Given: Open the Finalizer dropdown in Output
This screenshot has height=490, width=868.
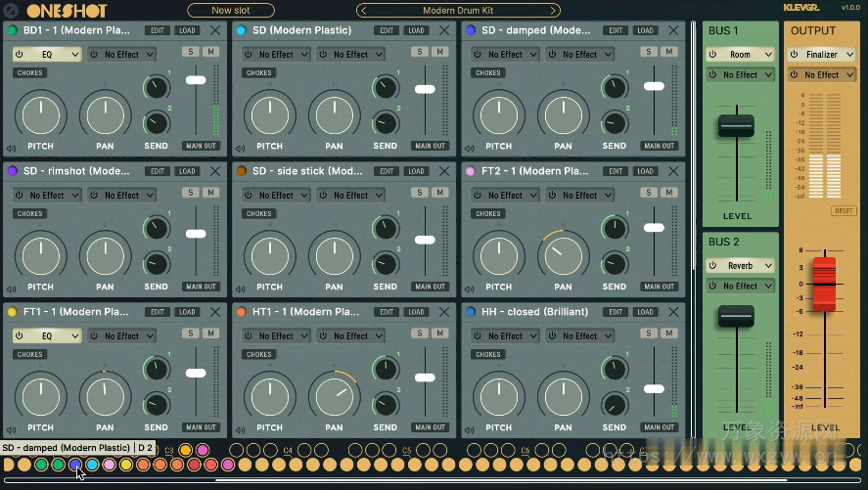Looking at the screenshot, I should pos(821,55).
